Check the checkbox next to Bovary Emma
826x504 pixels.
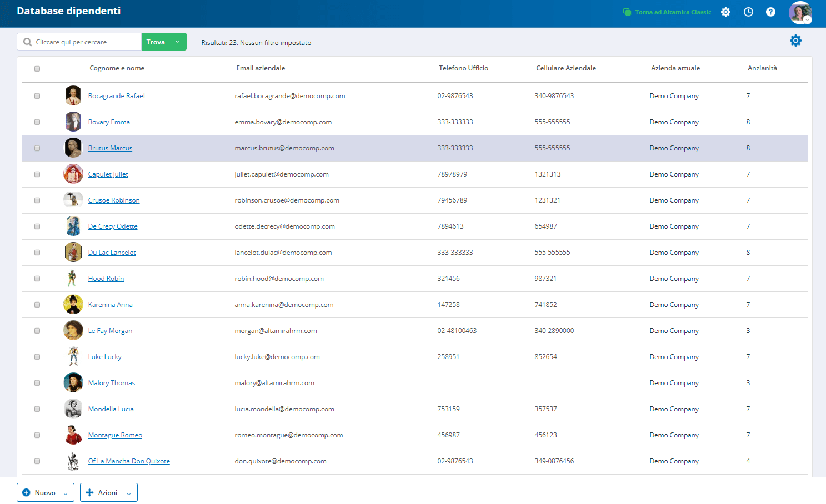pos(37,122)
